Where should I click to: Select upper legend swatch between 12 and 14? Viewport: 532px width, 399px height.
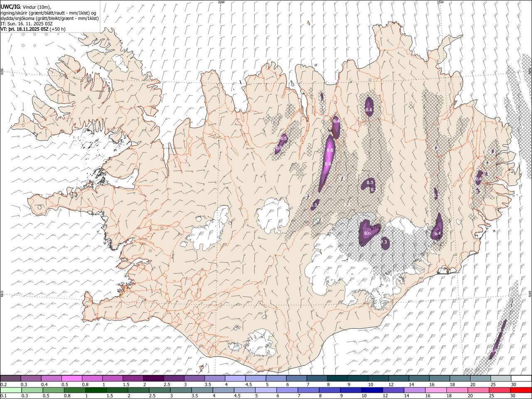tap(398, 378)
